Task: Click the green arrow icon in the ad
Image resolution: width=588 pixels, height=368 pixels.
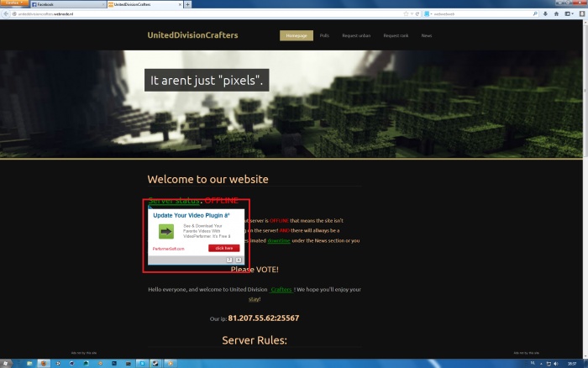Action: pos(166,231)
